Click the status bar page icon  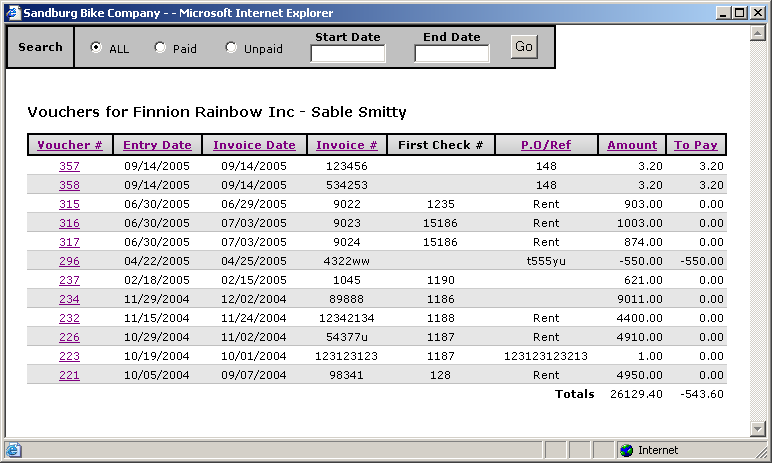click(13, 450)
